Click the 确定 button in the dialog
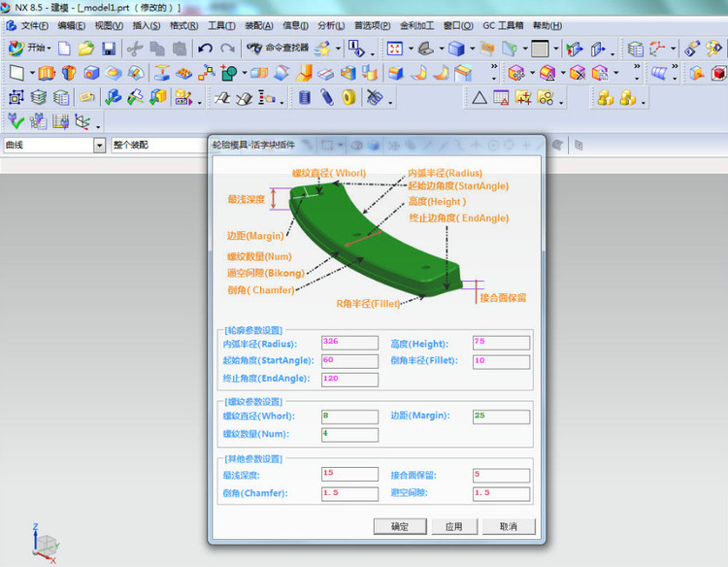This screenshot has width=728, height=567. click(x=400, y=526)
